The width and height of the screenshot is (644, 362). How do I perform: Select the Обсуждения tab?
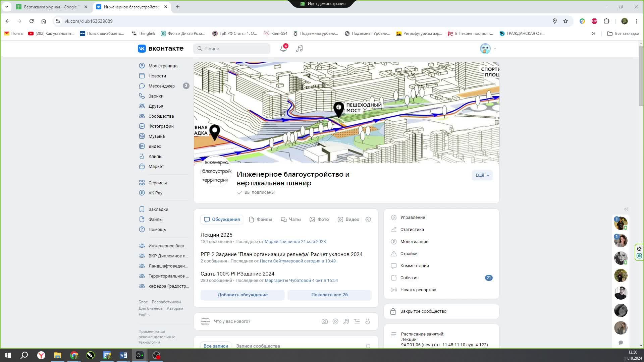coord(222,220)
